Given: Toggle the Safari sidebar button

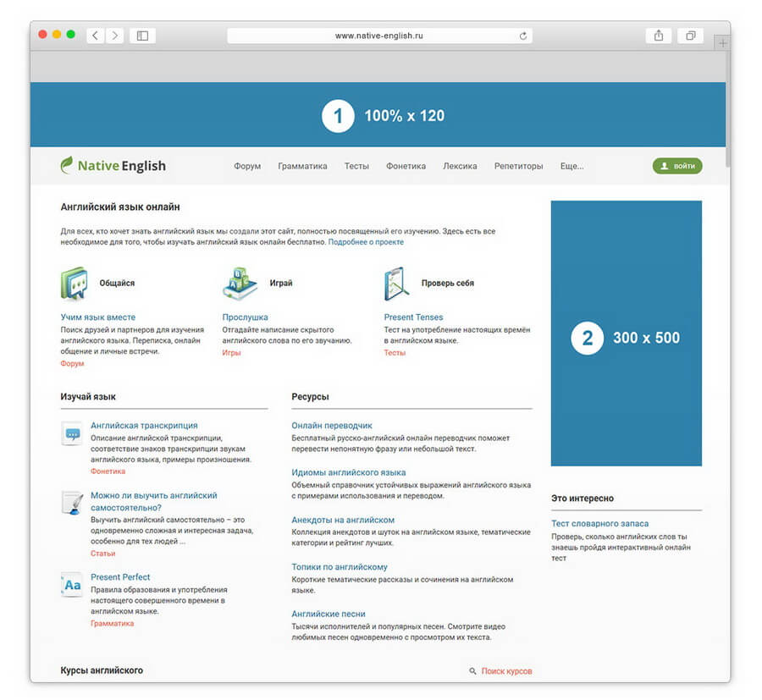Looking at the screenshot, I should tap(142, 36).
